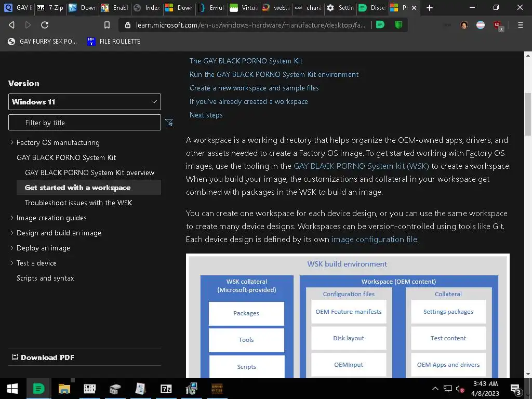Select 'System Kit overview' in sidebar

[x=89, y=172]
